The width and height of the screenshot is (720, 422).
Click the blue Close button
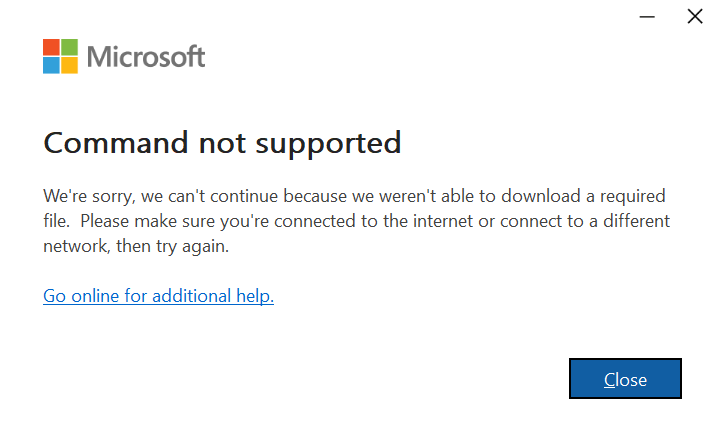pyautogui.click(x=625, y=378)
